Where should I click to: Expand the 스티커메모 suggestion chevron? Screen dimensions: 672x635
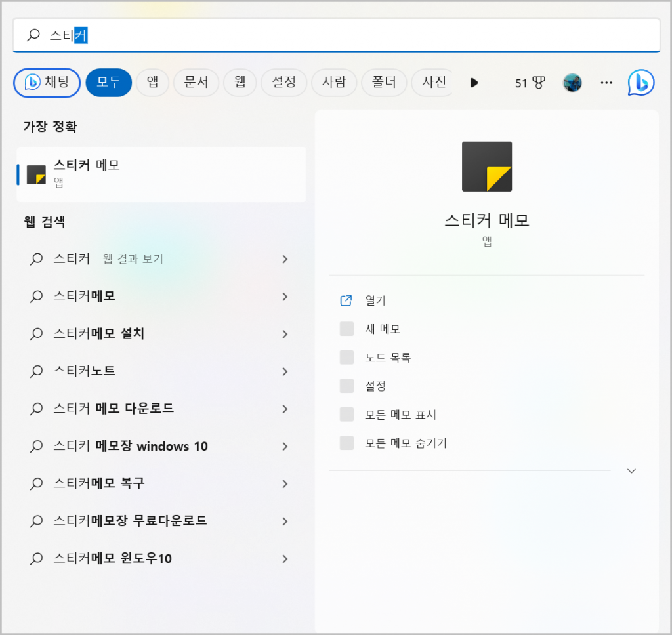[x=285, y=297]
